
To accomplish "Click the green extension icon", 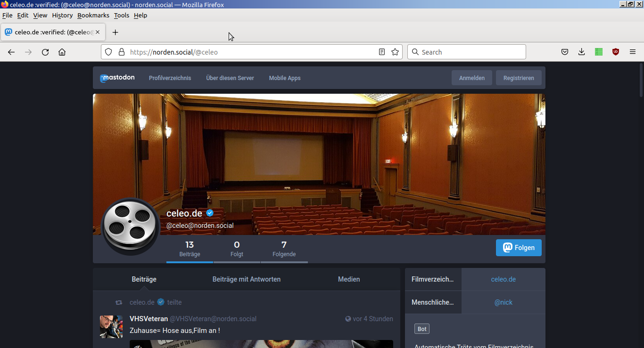I will click(x=599, y=52).
